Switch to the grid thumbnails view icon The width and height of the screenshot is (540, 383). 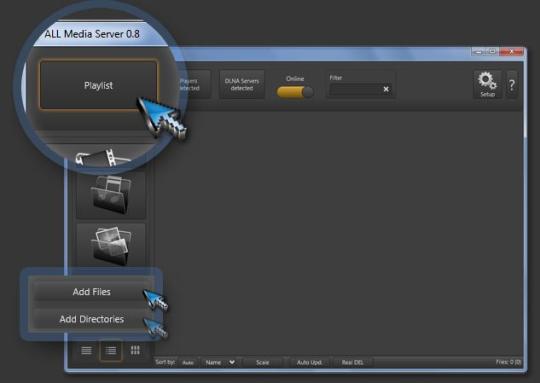pos(135,350)
